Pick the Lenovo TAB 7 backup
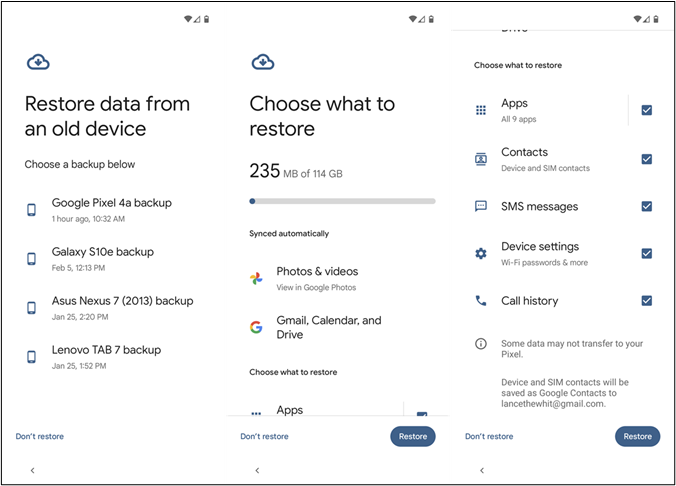Image resolution: width=676 pixels, height=486 pixels. 106,355
